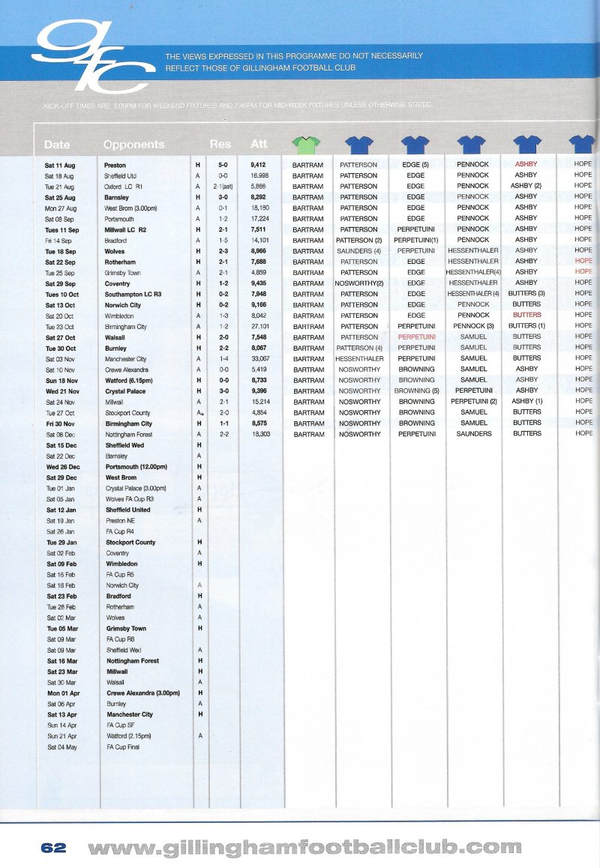Click the date Wed 26 Dec
Viewport: 600px width, 868px height.
62,467
